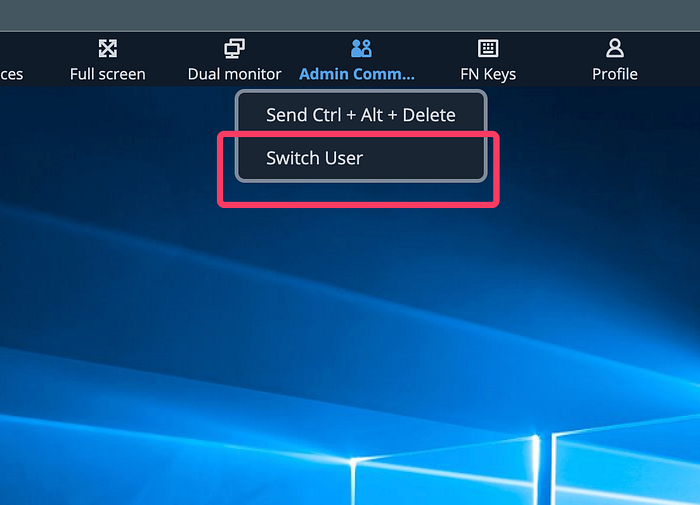Click empty toolbar space between FN Keys and Profile

click(x=554, y=59)
